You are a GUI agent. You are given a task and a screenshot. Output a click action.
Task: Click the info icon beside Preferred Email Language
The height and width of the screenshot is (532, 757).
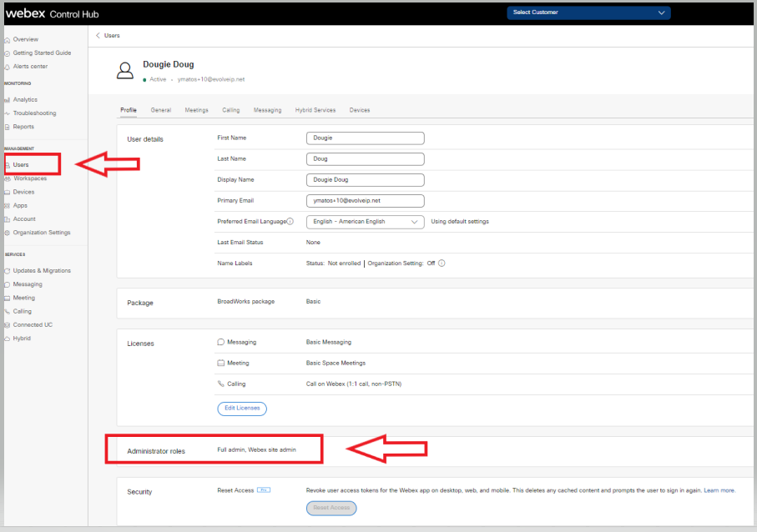tap(290, 222)
